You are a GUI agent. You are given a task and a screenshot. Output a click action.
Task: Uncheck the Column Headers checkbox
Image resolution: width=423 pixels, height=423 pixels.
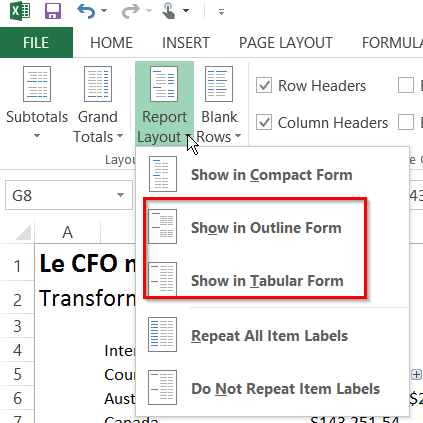coord(264,122)
